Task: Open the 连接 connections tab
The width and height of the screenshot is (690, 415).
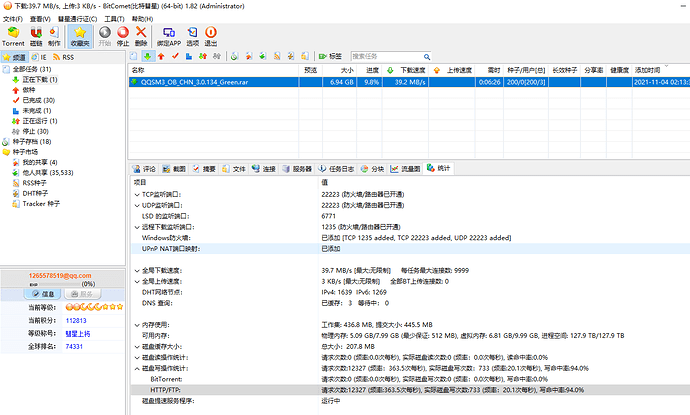Action: point(264,169)
